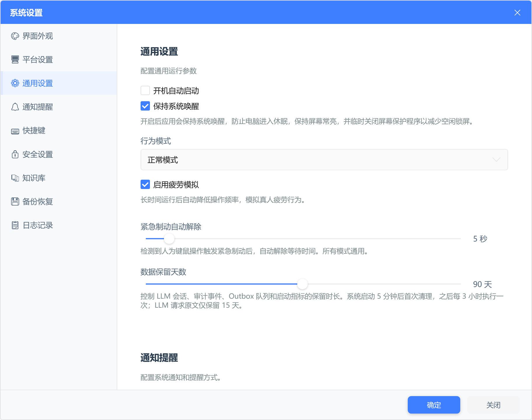Screen dimensions: 532x420
Task: Disable the 启用疲劳模拟 checkbox
Action: coord(145,185)
